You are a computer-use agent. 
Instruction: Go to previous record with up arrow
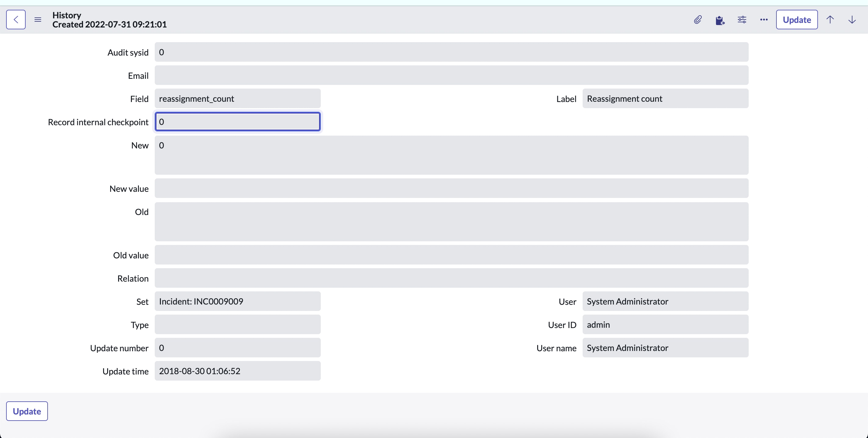coord(830,20)
